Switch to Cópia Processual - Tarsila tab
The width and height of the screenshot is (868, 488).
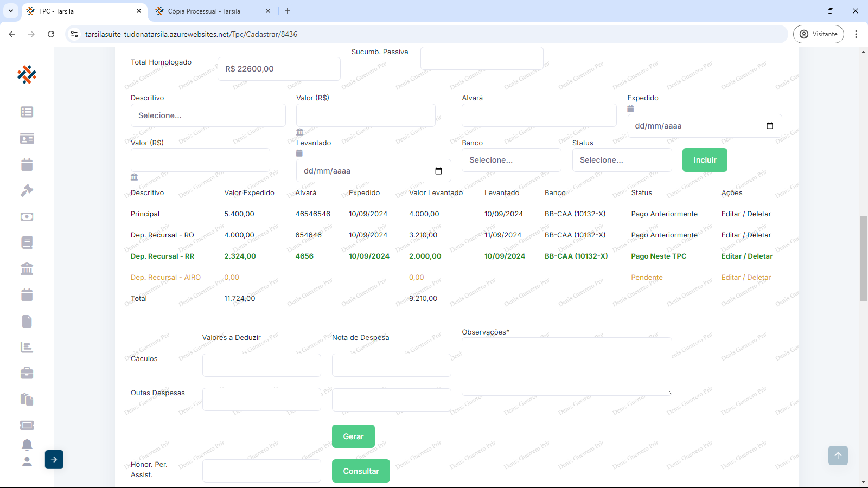tap(204, 11)
